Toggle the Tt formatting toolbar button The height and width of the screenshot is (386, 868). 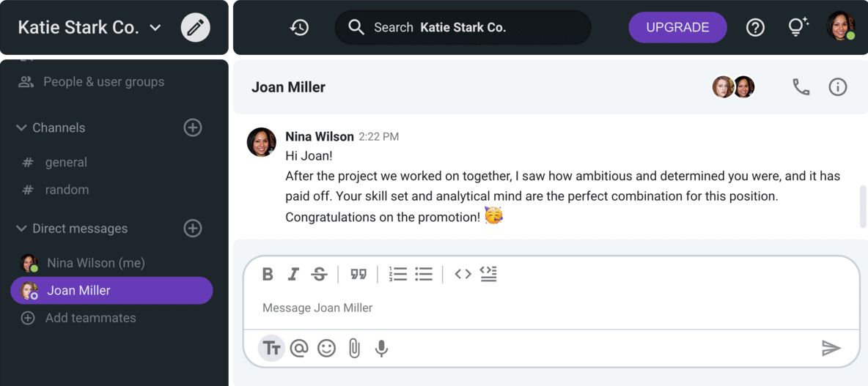click(x=271, y=349)
